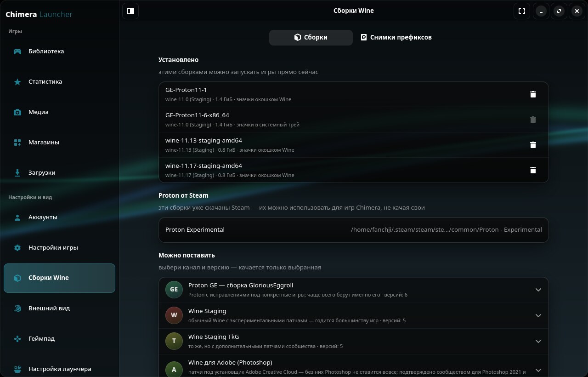This screenshot has width=588, height=377.
Task: Click details line under GE-Proton11-1
Action: point(228,99)
